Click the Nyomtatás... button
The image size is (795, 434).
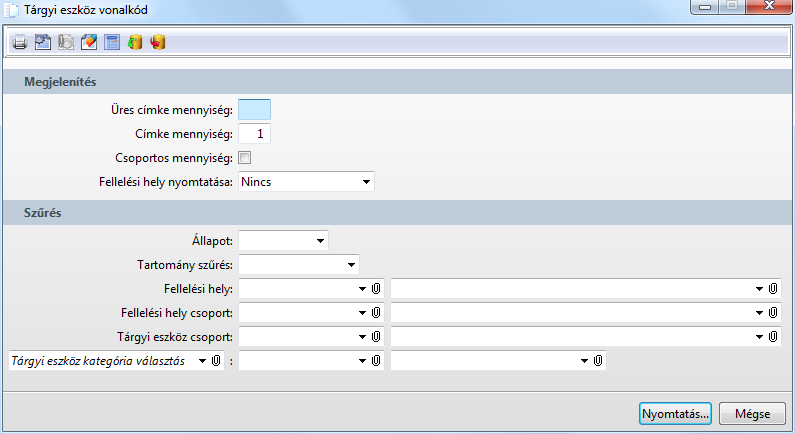pos(675,414)
